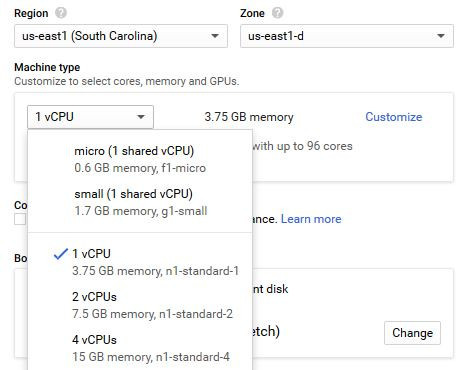Choose the 2 vCPUs n1-standard-2 option

click(140, 305)
